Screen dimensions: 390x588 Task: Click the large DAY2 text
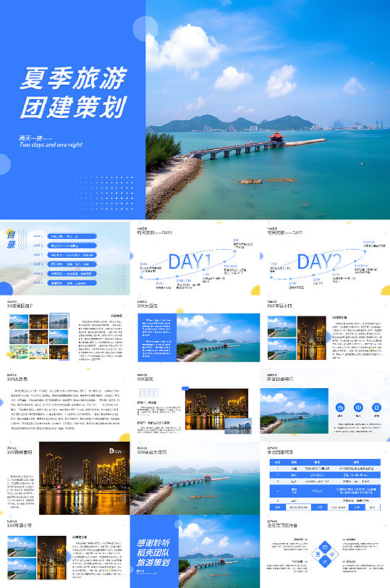tap(320, 261)
